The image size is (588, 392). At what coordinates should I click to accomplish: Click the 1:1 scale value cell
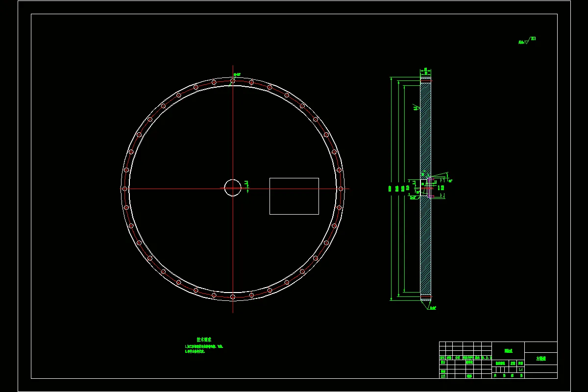pos(520,369)
